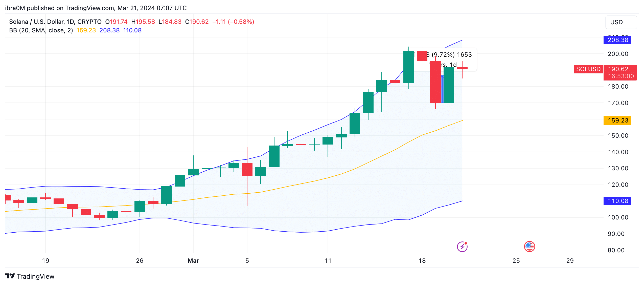This screenshot has height=285, width=644.
Task: Click the high value H195.58
Action: pyautogui.click(x=143, y=22)
